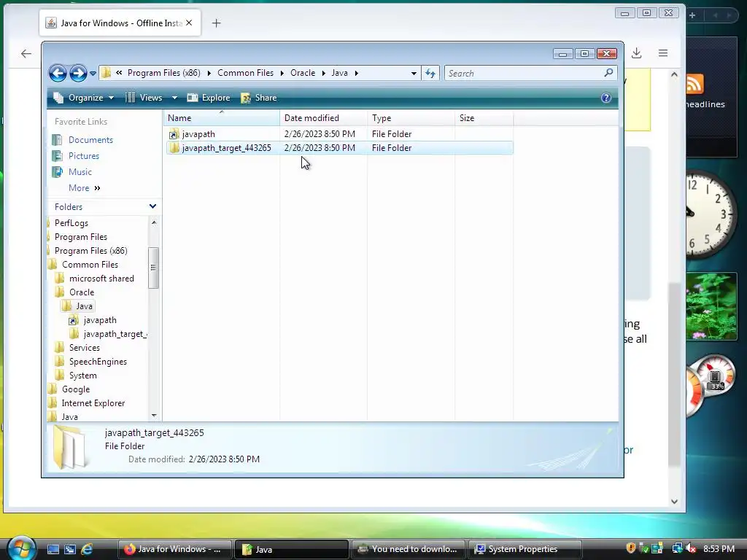Click folder tree scrollbar down arrow
Screen dimensions: 747x560
click(x=154, y=416)
